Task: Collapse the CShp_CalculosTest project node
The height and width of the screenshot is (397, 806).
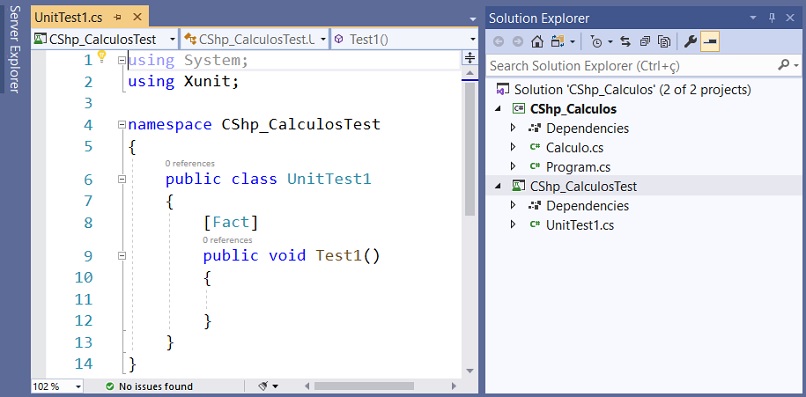Action: 498,187
